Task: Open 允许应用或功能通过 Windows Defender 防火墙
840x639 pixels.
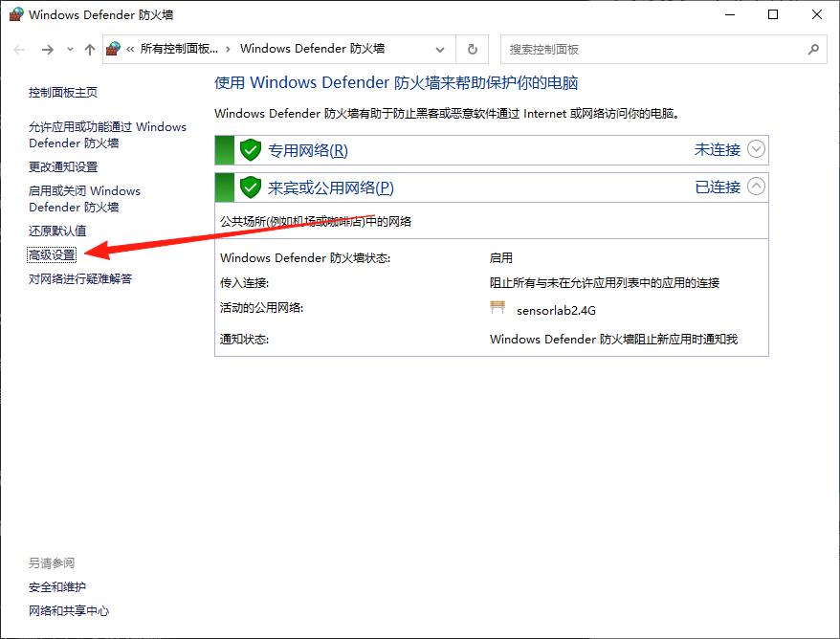Action: (x=107, y=135)
